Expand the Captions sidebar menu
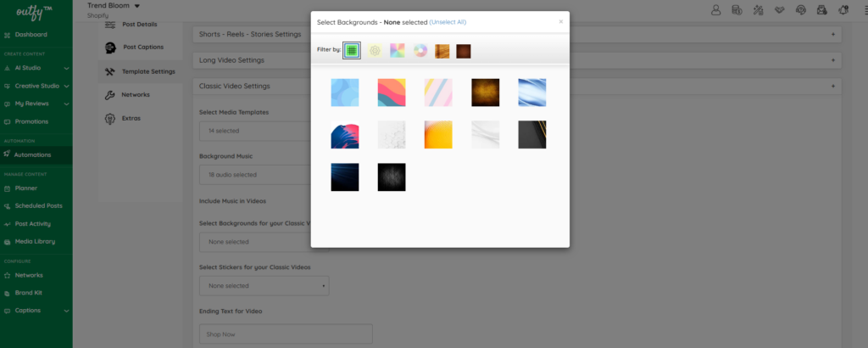The image size is (868, 348). click(x=36, y=311)
